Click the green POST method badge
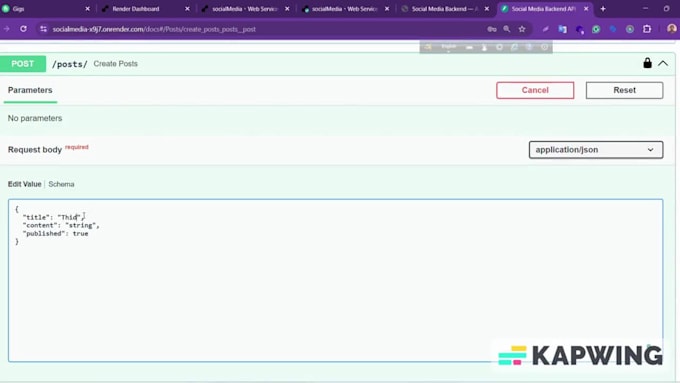This screenshot has height=383, width=680. coord(23,64)
